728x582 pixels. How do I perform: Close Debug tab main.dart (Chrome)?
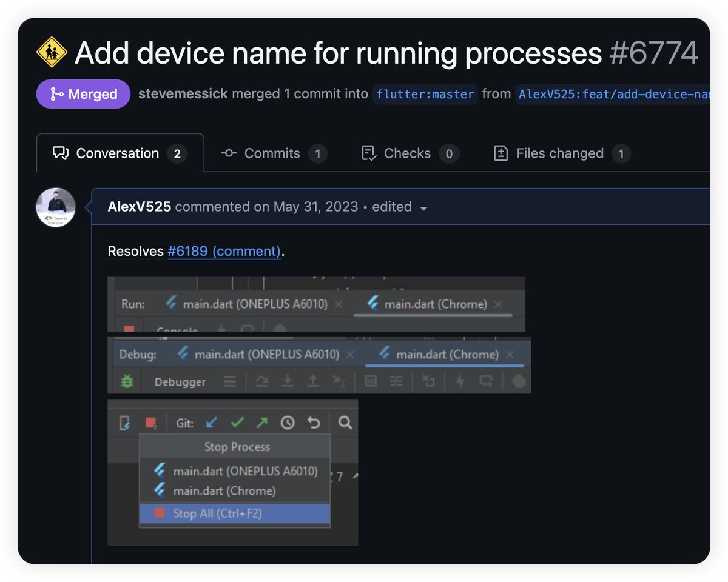510,354
